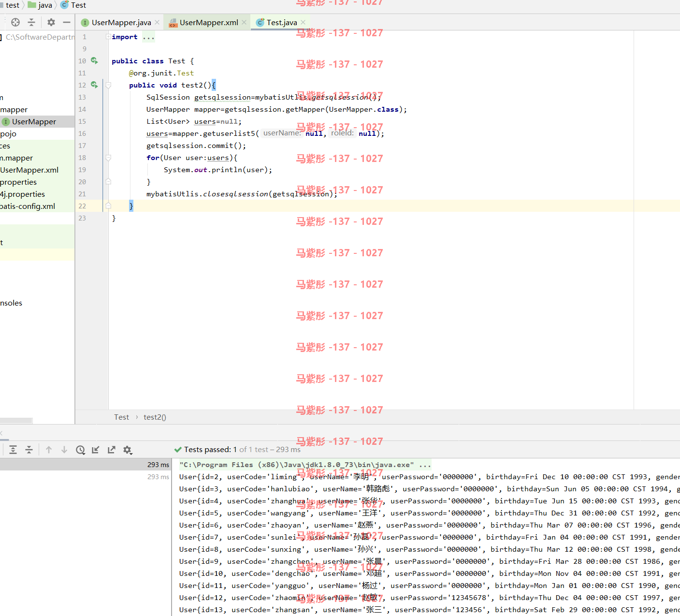Click test2() in editor bottom breadcrumb
Image resolution: width=680 pixels, height=616 pixels.
coord(155,417)
